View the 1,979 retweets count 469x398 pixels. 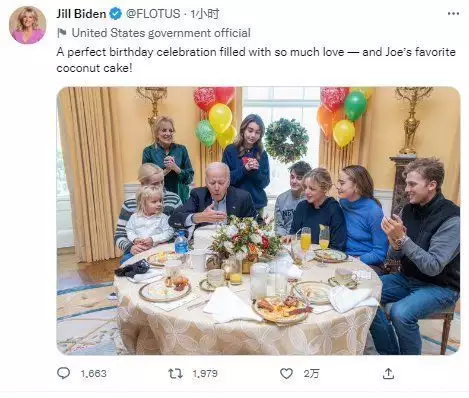tap(205, 373)
